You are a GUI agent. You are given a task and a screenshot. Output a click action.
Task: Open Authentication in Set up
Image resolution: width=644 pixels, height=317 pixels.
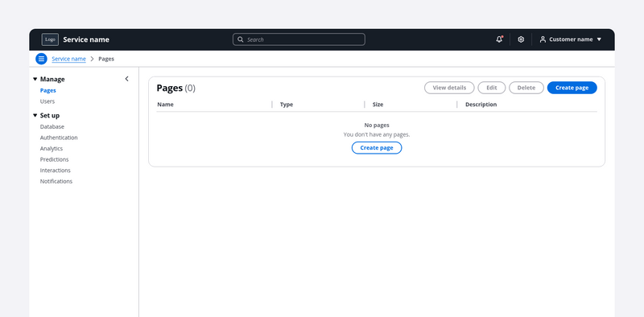tap(59, 138)
